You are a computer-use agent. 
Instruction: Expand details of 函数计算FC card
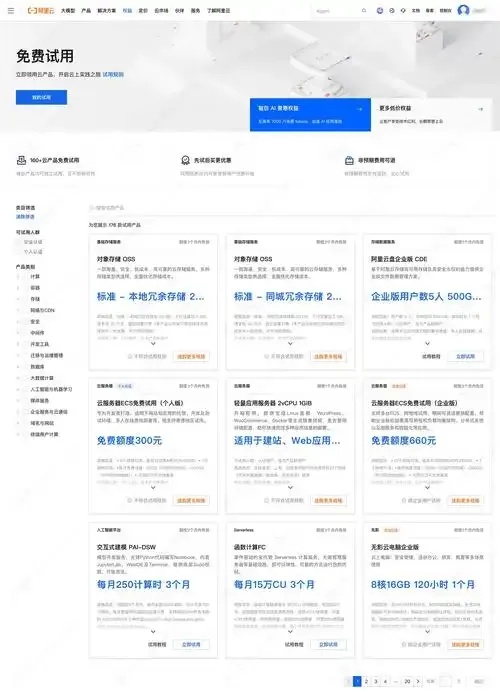(x=290, y=632)
